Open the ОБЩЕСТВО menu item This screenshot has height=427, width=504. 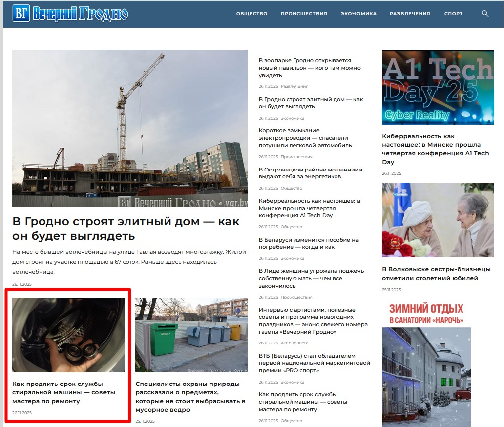[251, 14]
